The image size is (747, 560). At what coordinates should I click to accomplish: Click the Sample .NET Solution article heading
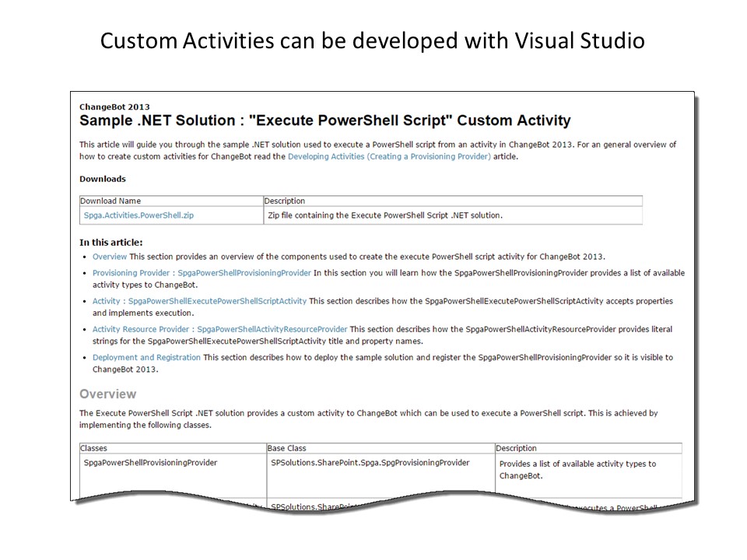[325, 121]
